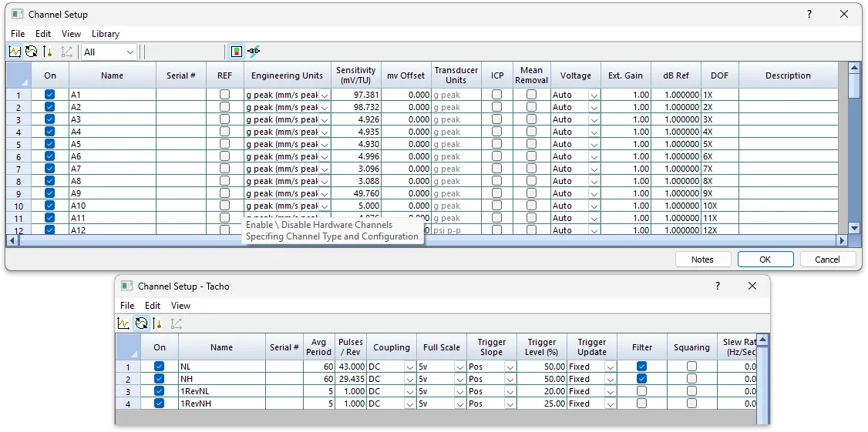Click the Notes button
The height and width of the screenshot is (432, 868).
pos(702,260)
